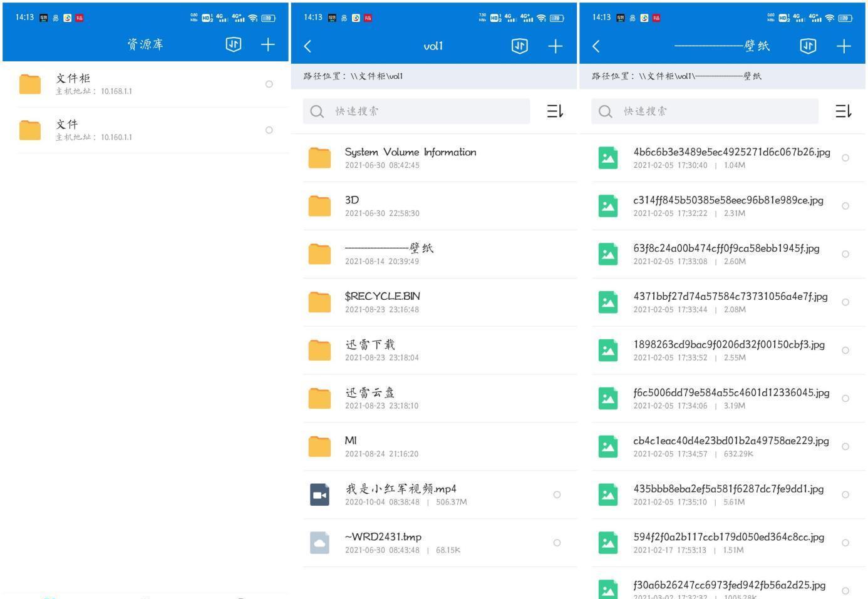868x599 pixels.
Task: Select radio button for 4b6c6b3e3489e5ec4925271d6c067b26.jpg
Action: click(x=845, y=158)
